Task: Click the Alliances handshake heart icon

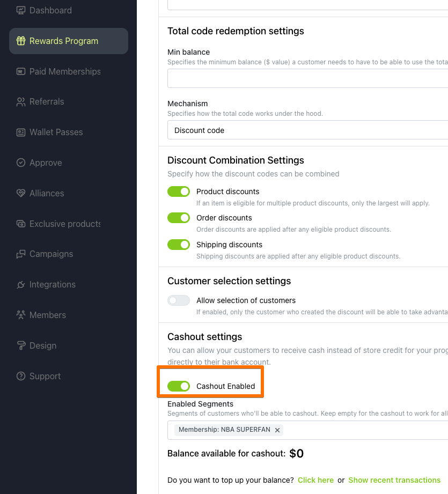Action: click(21, 193)
